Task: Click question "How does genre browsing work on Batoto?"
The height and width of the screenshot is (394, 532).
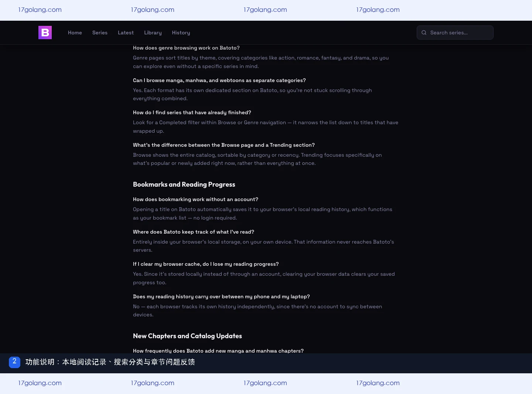Action: (x=186, y=48)
